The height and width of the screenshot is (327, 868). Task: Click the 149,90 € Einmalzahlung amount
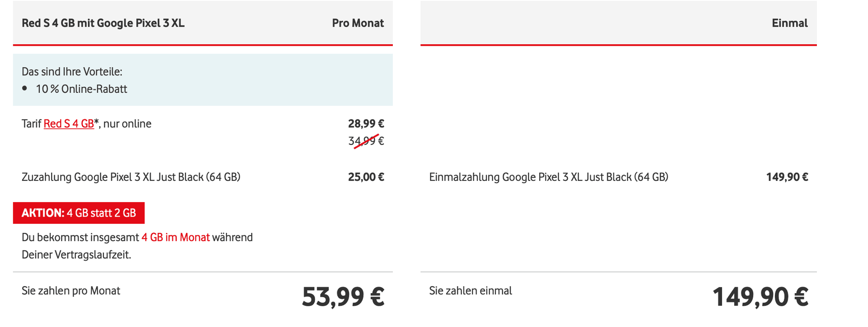pos(787,177)
